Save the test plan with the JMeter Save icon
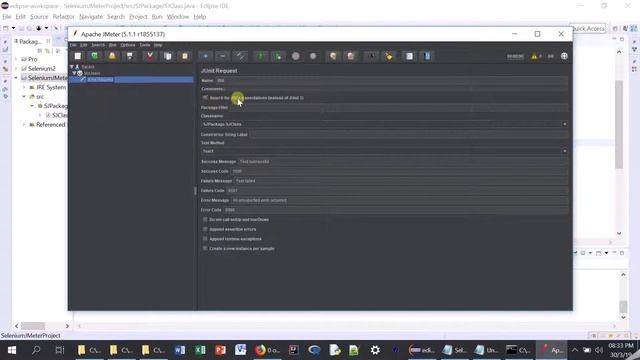 click(129, 56)
